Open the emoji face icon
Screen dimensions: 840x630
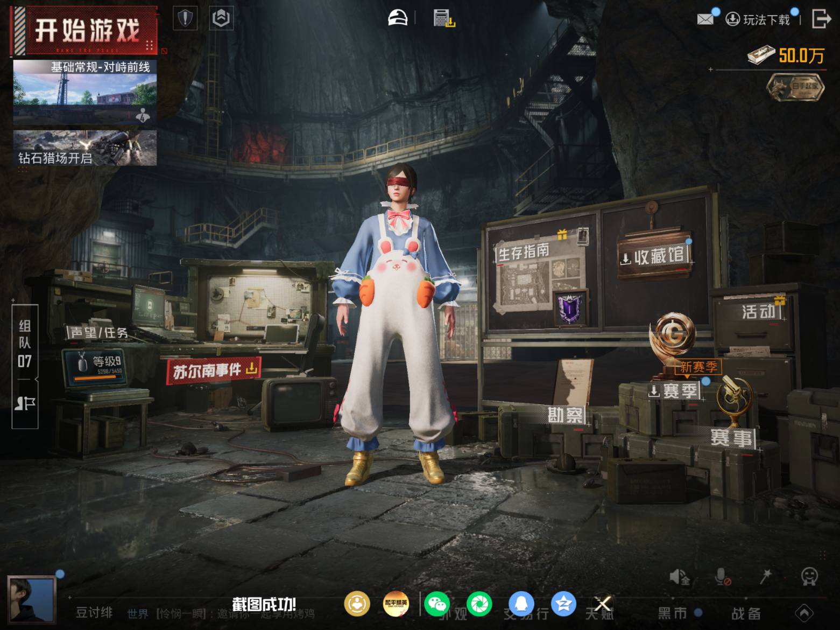(809, 577)
